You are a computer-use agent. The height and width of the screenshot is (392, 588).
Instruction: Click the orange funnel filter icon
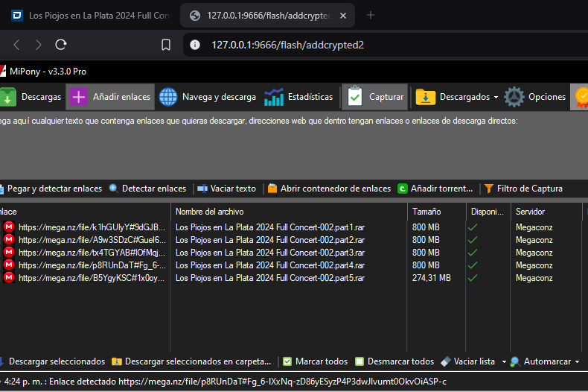pos(488,189)
